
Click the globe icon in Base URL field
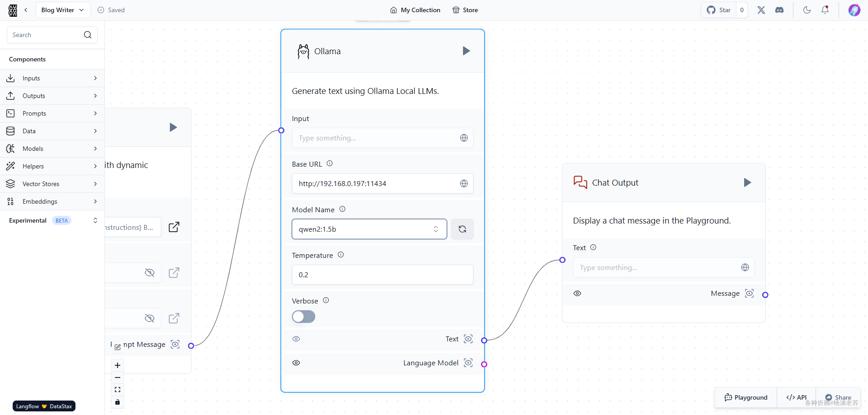464,183
